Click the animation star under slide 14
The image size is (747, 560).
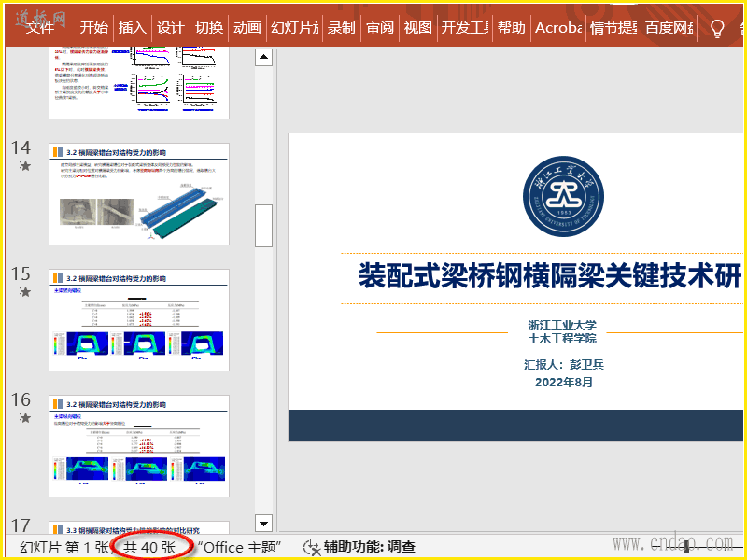tap(25, 166)
